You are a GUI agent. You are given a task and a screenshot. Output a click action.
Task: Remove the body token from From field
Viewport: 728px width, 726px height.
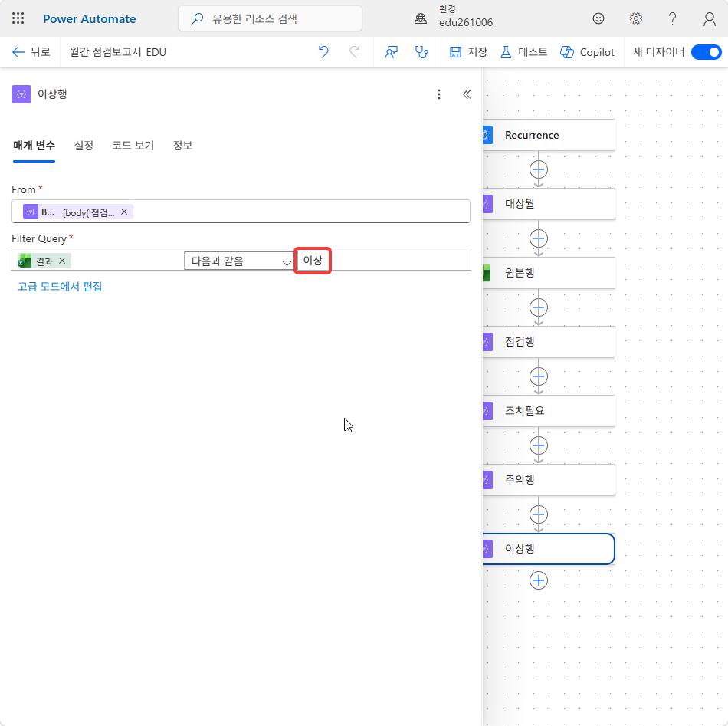click(124, 212)
